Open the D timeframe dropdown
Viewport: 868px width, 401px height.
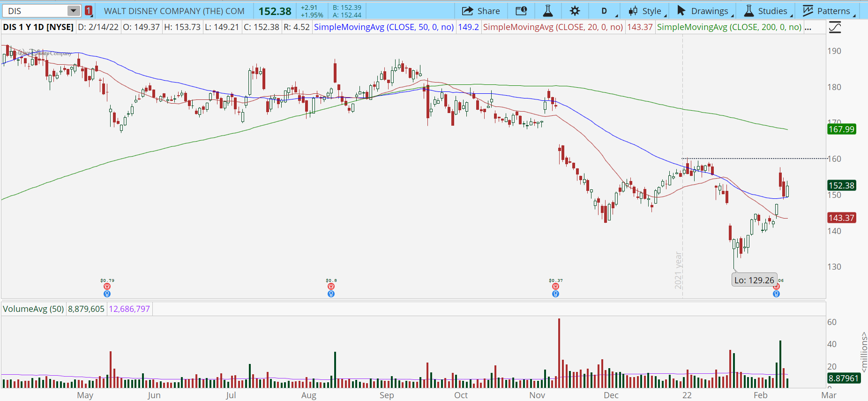tap(607, 11)
